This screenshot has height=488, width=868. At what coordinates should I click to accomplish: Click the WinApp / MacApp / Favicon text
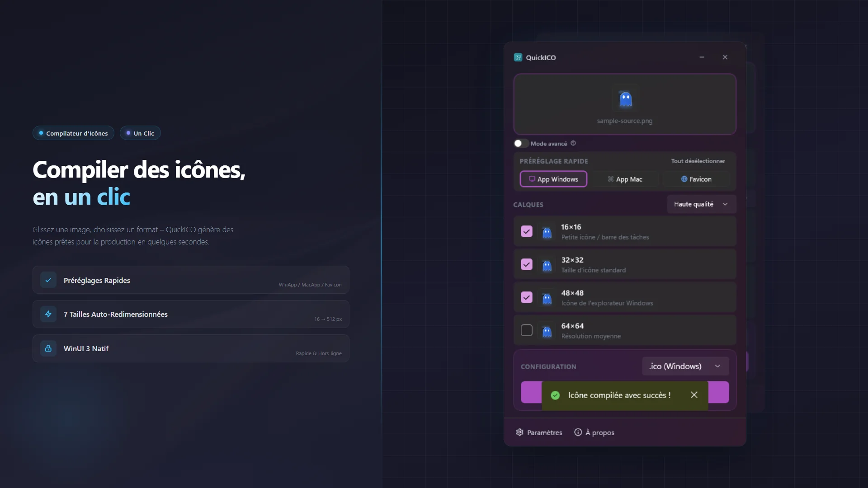coord(310,285)
